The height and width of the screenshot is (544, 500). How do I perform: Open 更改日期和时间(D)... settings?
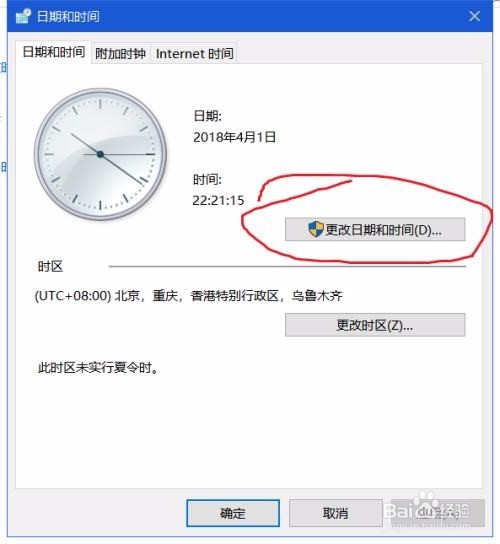tap(375, 229)
